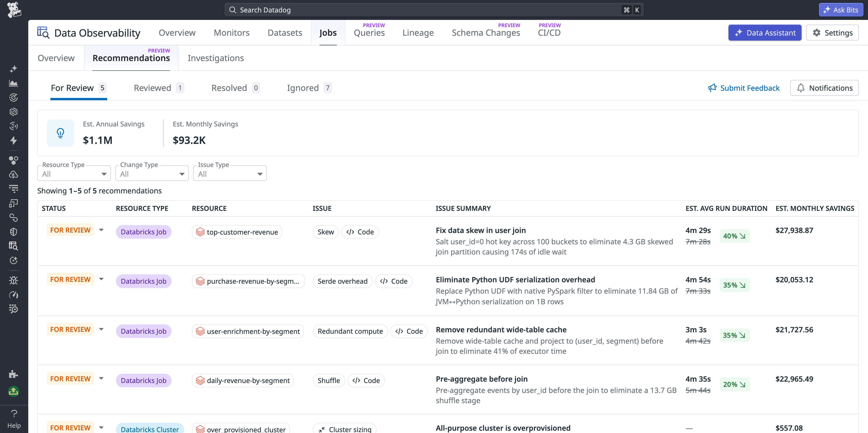Open the daily-revenue-by-segment resource
868x433 pixels.
pyautogui.click(x=243, y=380)
